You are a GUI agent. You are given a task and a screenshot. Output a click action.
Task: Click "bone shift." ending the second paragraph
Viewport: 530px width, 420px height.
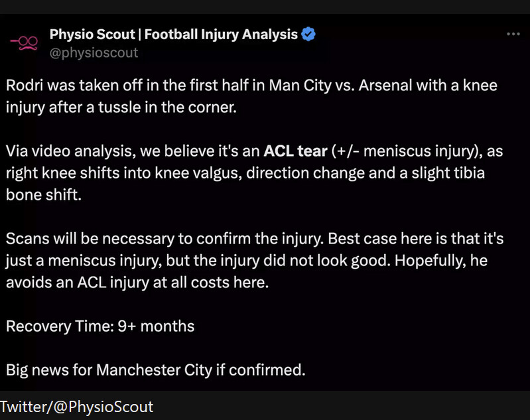tap(44, 195)
